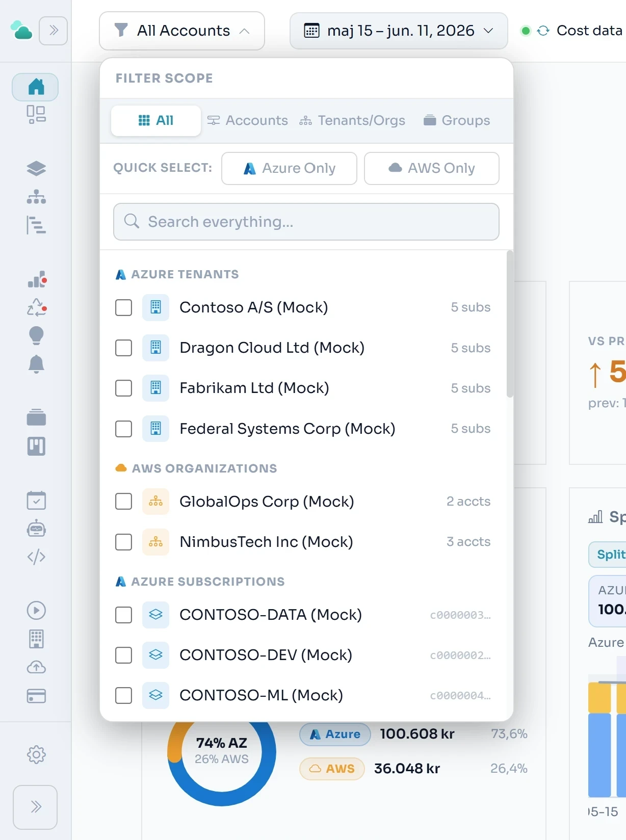The image size is (626, 840).
Task: Click the Search everything field
Action: pos(306,222)
